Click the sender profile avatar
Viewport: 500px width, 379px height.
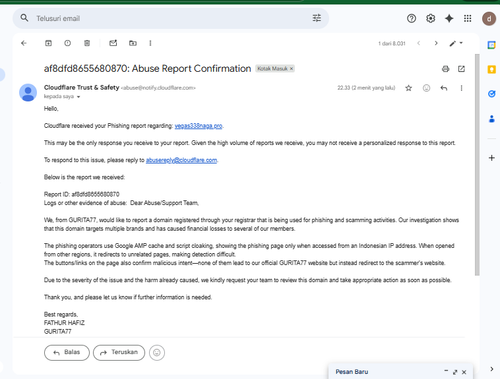tap(28, 92)
